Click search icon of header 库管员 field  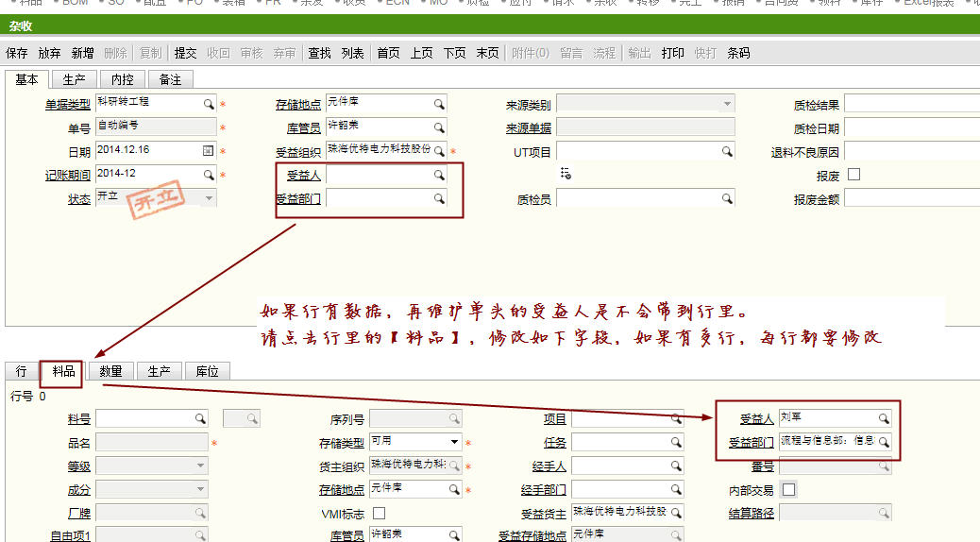(x=439, y=127)
